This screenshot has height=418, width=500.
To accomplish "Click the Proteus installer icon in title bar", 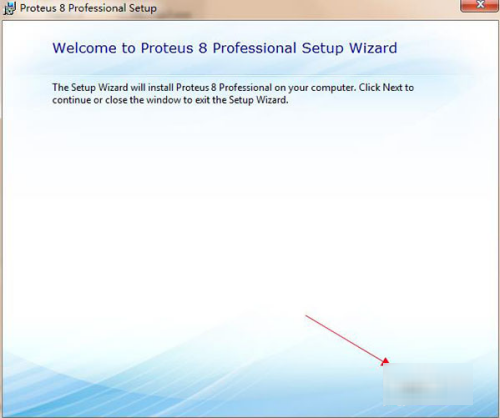I will 9,8.
